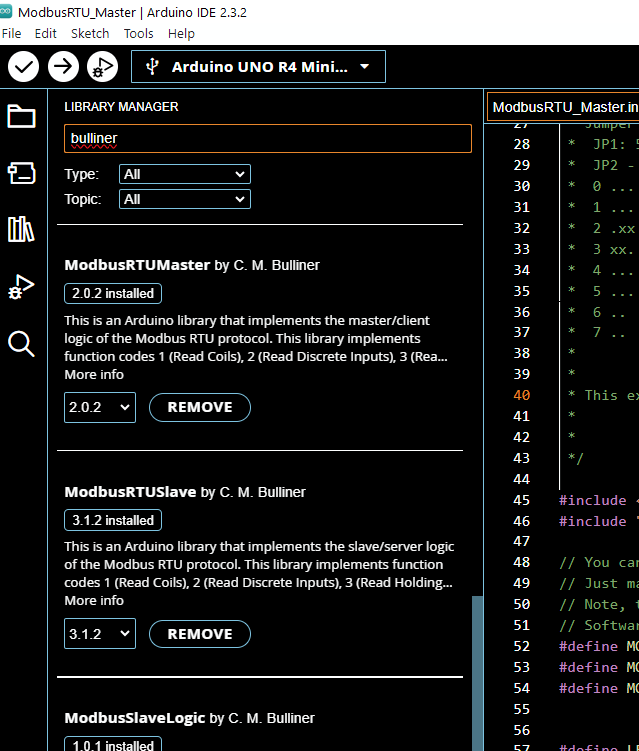Click the ModbusSlaveLogic library title

pyautogui.click(x=135, y=718)
